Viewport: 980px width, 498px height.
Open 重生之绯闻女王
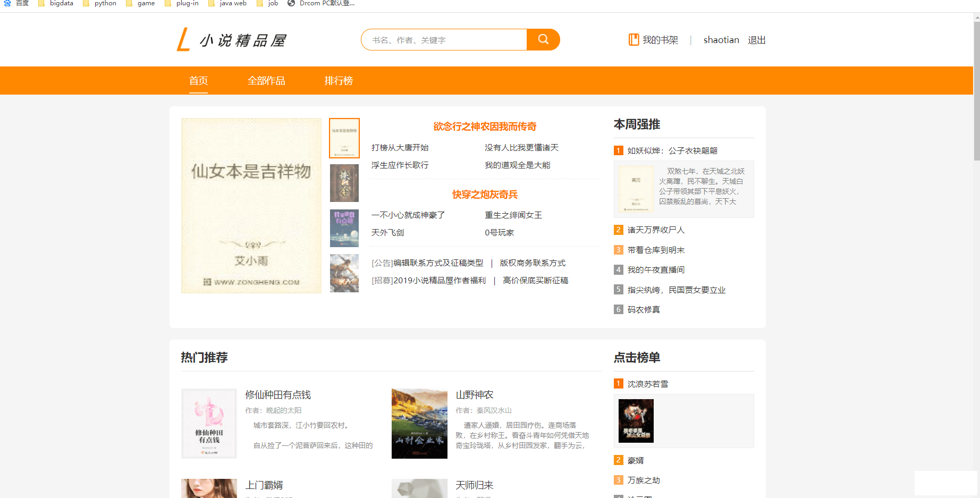(513, 215)
